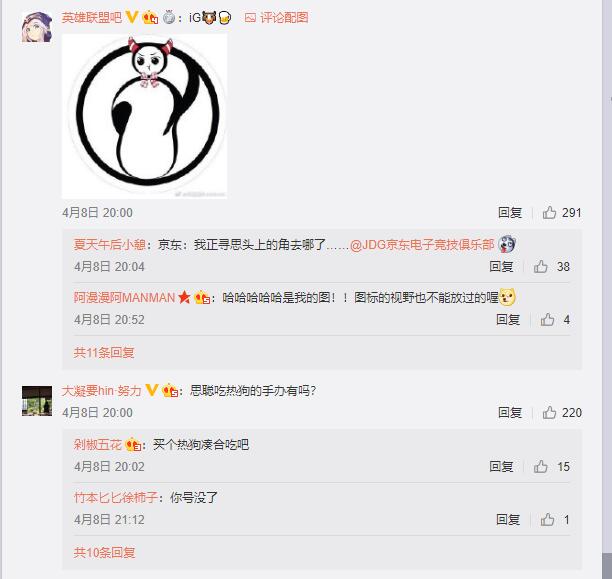The width and height of the screenshot is (612, 579).
Task: Reply to 大凝要hin-努力's comment
Action: tap(510, 412)
